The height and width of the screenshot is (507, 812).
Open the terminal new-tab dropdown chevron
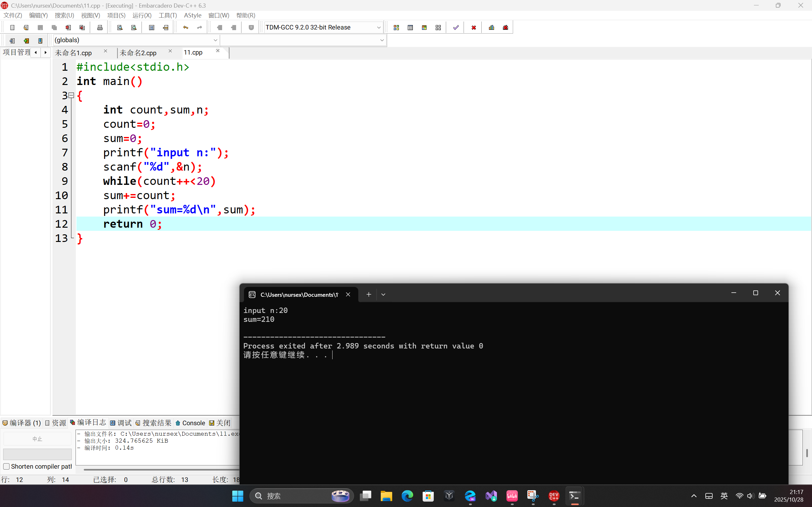pyautogui.click(x=383, y=295)
